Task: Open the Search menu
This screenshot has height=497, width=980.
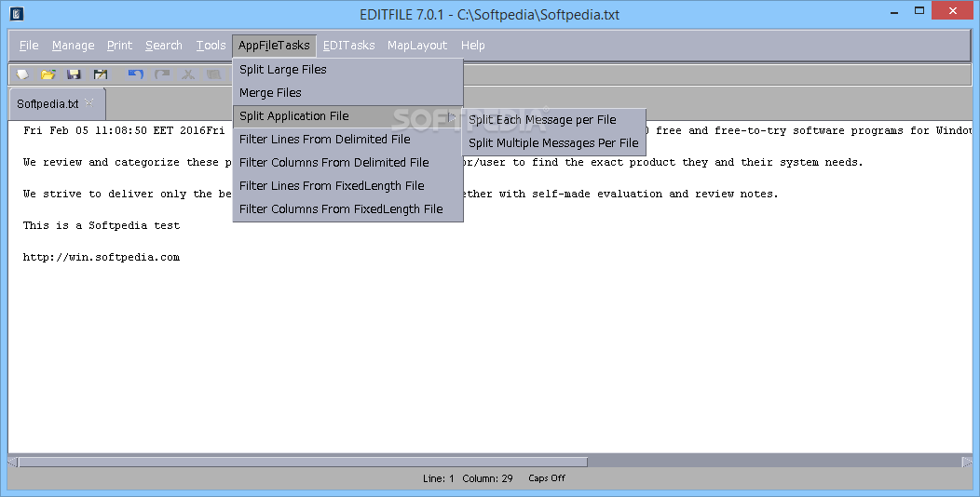Action: 164,45
